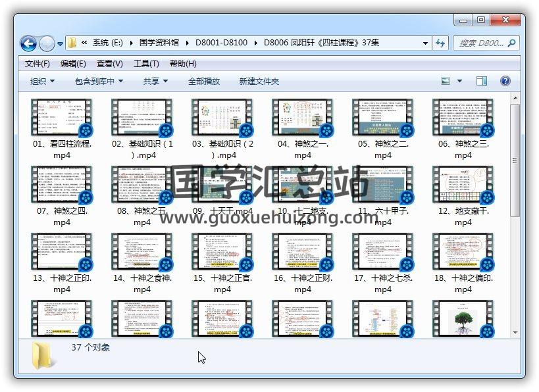Open the 帮助(H) menu
The height and width of the screenshot is (392, 539).
pos(183,64)
